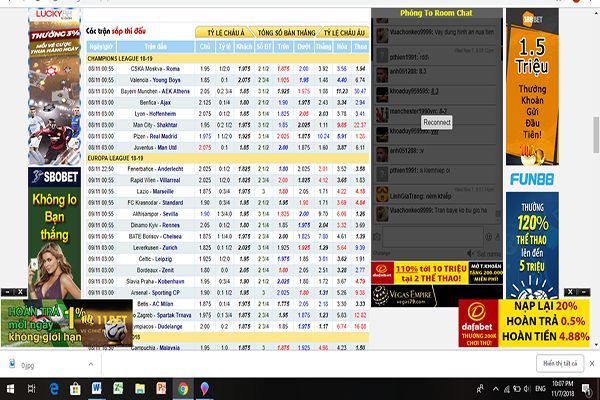Click the camera icon in the chat box

click(x=377, y=237)
